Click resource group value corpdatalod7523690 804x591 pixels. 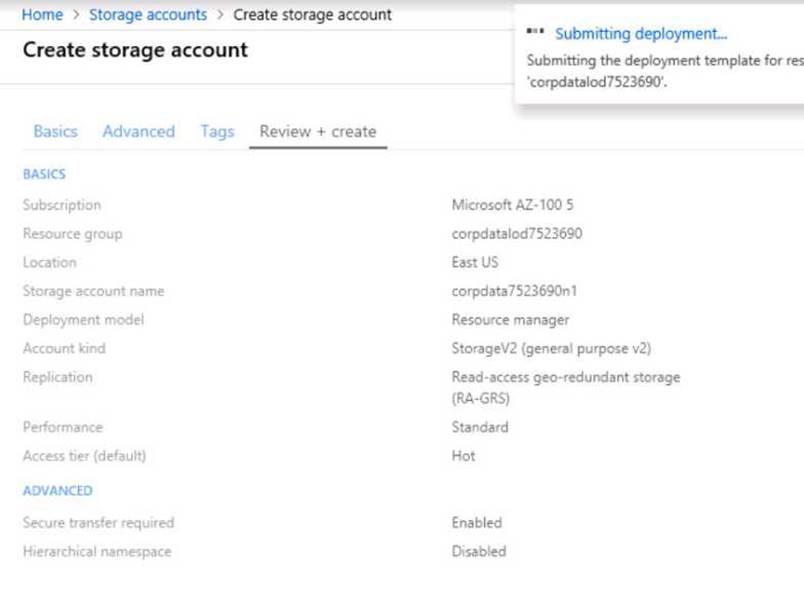coord(517,234)
